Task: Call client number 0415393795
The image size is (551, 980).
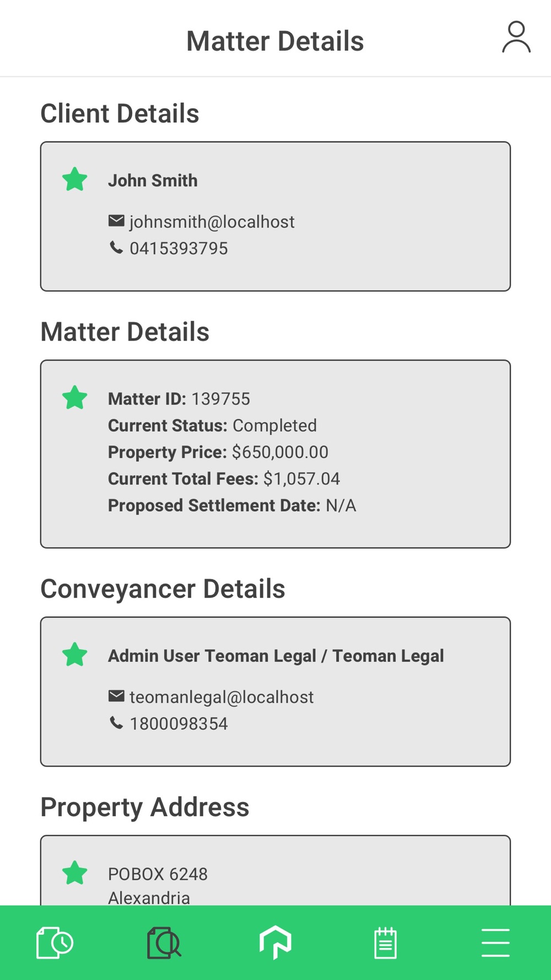Action: pos(179,249)
